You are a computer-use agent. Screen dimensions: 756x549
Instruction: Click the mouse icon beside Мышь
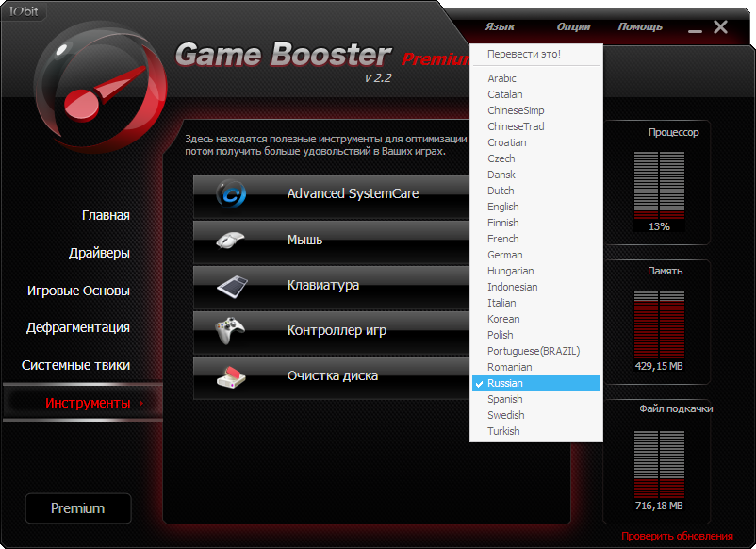pyautogui.click(x=230, y=240)
